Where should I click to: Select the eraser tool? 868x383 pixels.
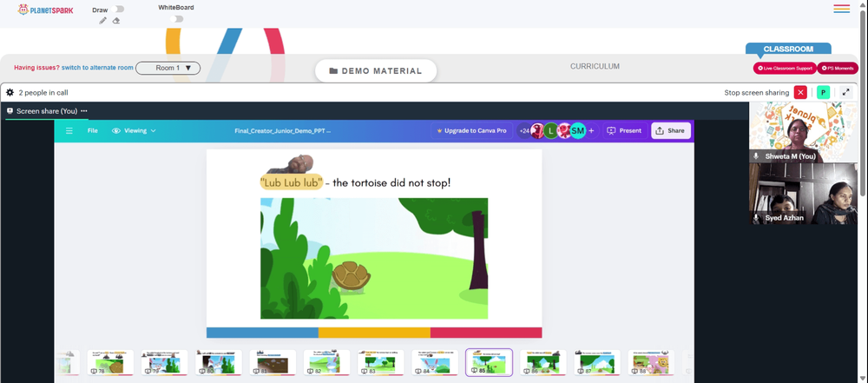[116, 21]
